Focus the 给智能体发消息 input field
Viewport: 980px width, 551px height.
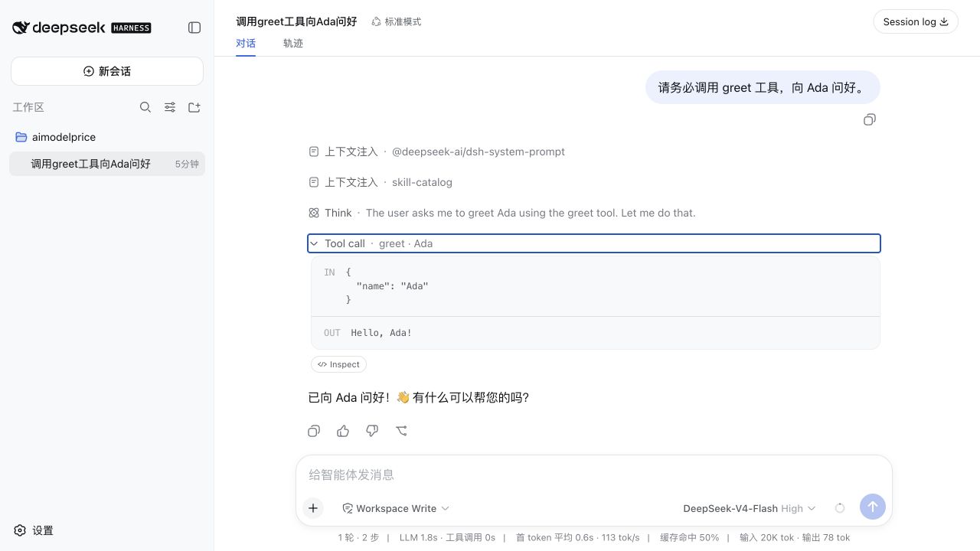coord(594,474)
